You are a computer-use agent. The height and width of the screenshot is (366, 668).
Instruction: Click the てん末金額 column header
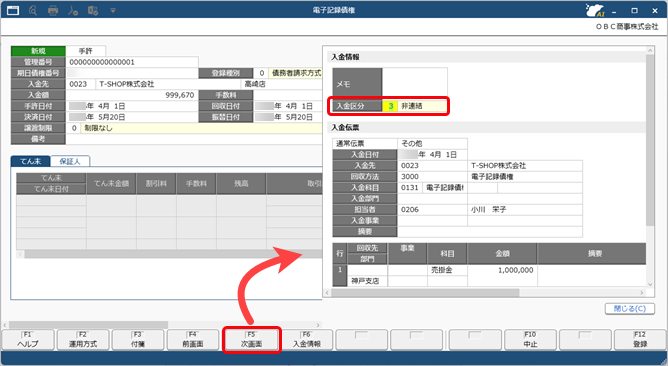click(x=111, y=184)
